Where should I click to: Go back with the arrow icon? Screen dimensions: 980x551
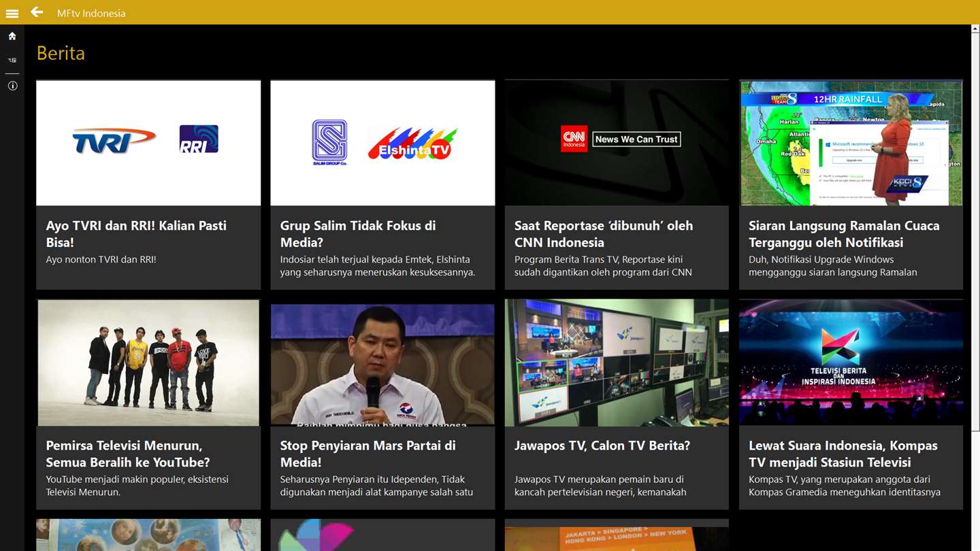coord(37,12)
